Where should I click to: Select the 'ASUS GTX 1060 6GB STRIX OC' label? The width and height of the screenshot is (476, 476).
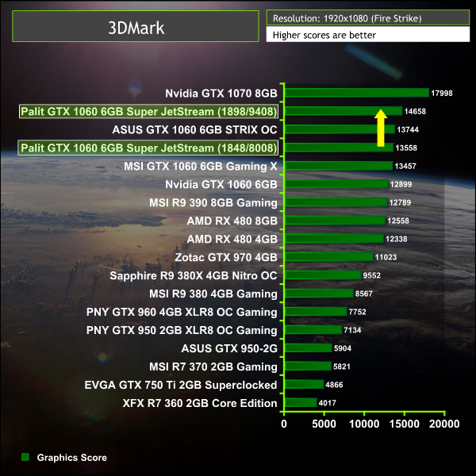pyautogui.click(x=194, y=129)
